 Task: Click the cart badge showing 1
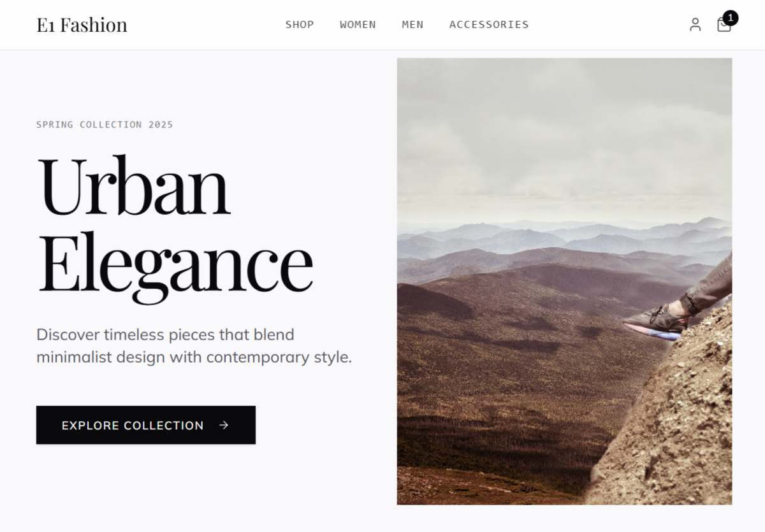pos(731,18)
